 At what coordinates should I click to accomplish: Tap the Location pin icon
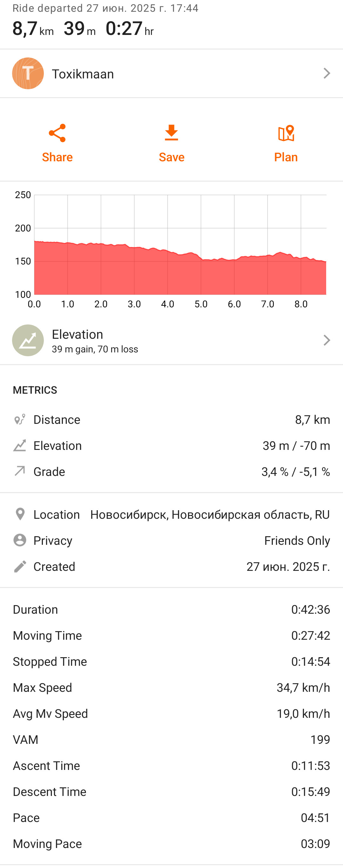[20, 514]
